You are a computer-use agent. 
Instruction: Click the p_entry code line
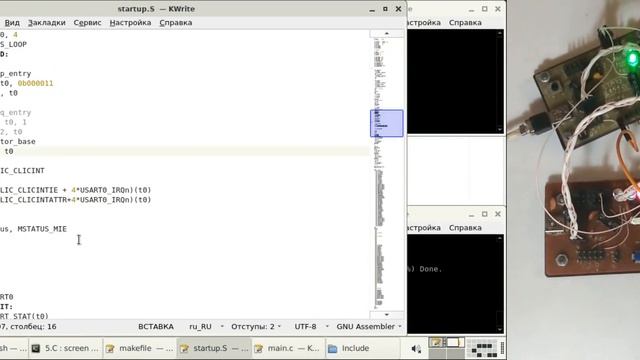click(16, 73)
